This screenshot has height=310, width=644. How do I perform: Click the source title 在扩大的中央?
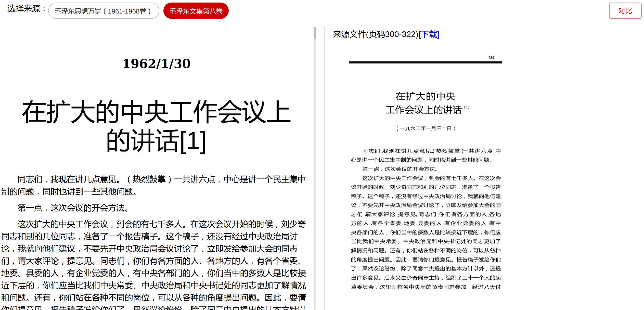coord(425,96)
